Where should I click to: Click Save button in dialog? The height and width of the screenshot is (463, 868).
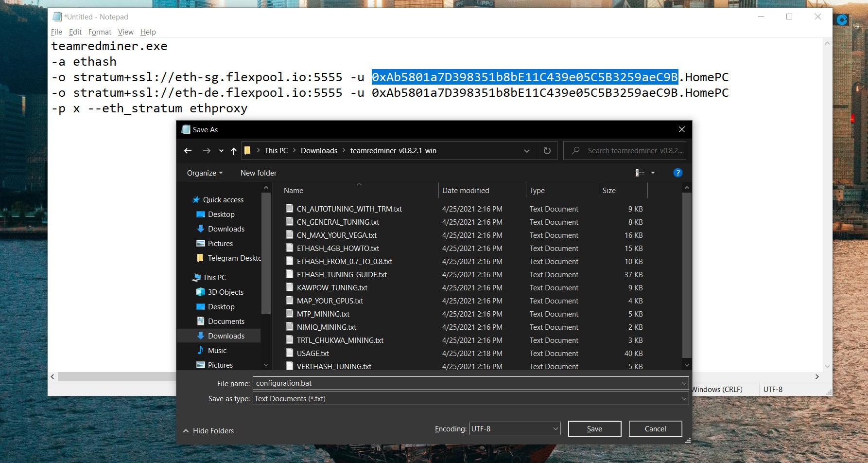(x=594, y=428)
